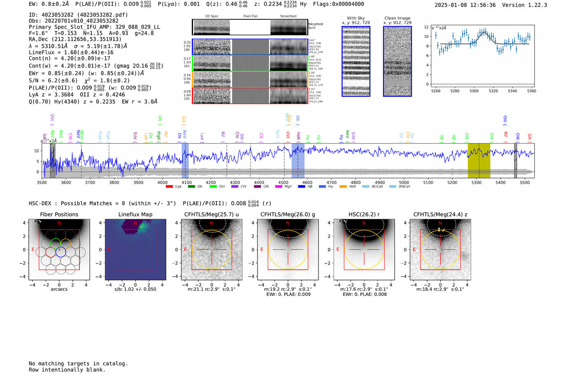Select the lime OIII legend swatch

click(213, 187)
